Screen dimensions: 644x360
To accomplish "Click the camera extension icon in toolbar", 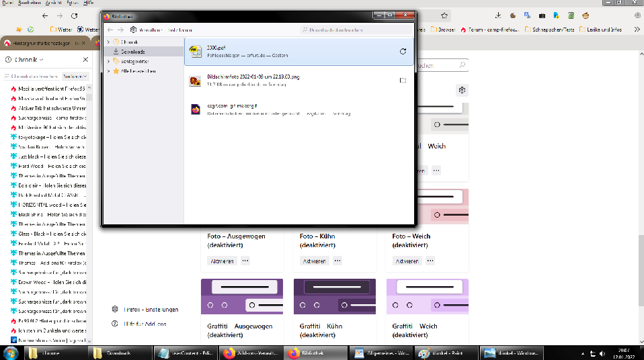I will (x=542, y=15).
